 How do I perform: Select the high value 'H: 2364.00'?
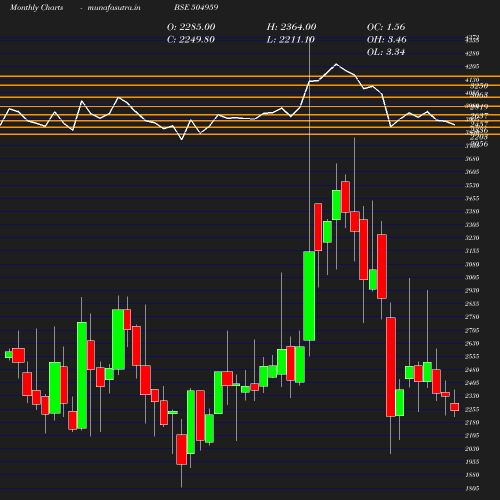[x=291, y=27]
